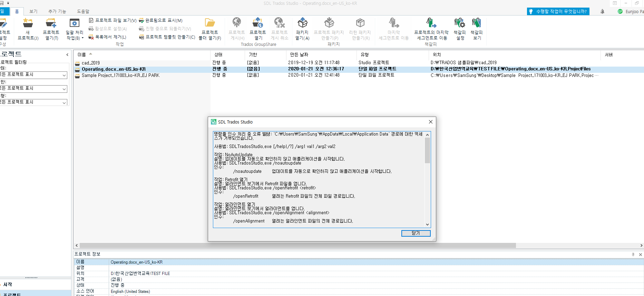Screen dimensions: 644x296
Task: Switch to the 홈 ribbon tab
Action: coord(17,11)
